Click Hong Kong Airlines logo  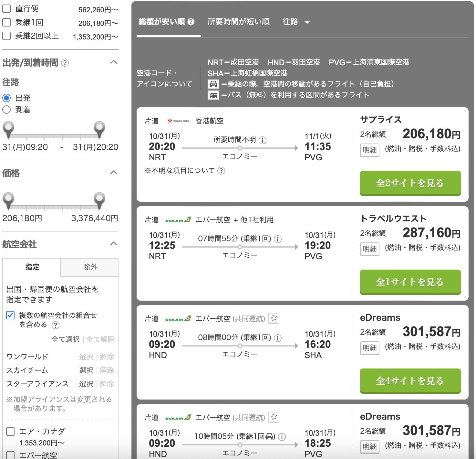coord(178,121)
